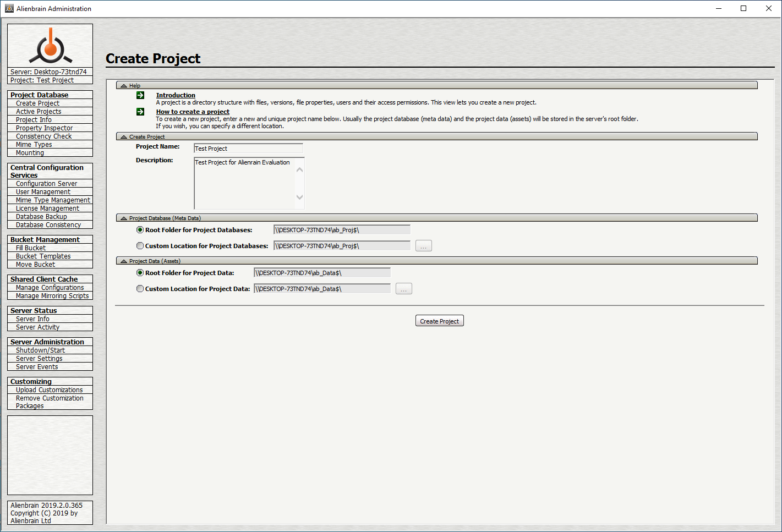Click the Project Name input field
Image resolution: width=782 pixels, height=532 pixels.
coord(248,149)
